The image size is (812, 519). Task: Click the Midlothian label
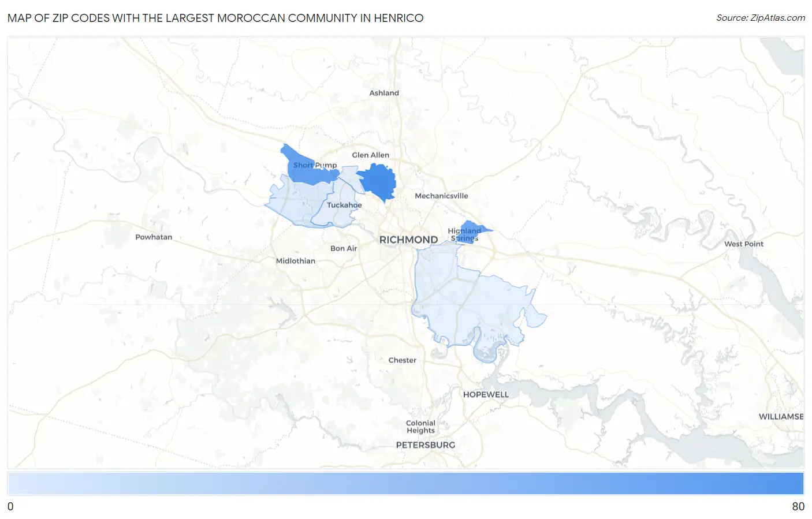pyautogui.click(x=296, y=261)
